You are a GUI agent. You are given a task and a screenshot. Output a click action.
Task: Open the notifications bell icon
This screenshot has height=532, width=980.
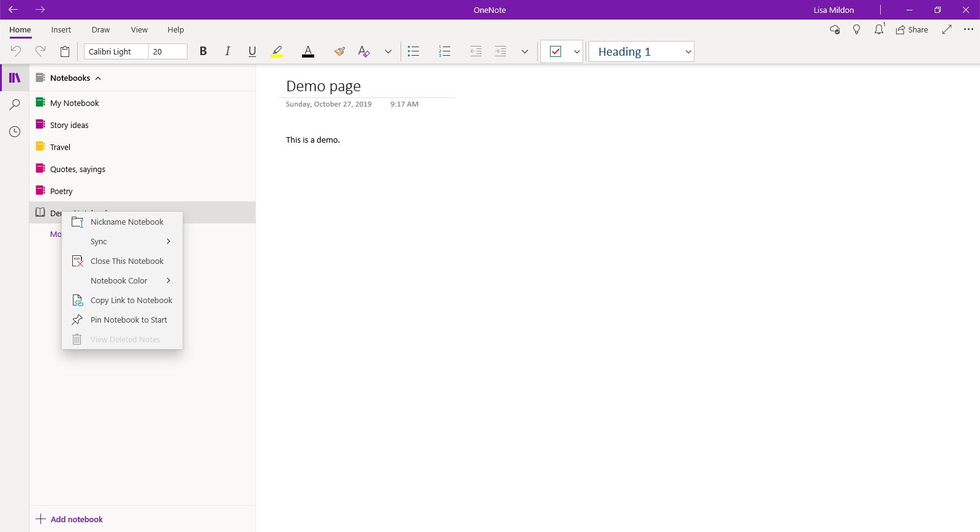pyautogui.click(x=879, y=29)
